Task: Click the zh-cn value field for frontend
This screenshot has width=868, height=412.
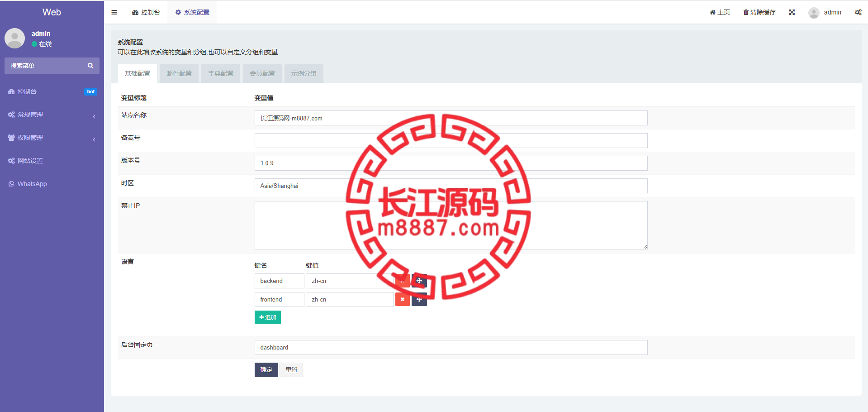Action: 350,299
